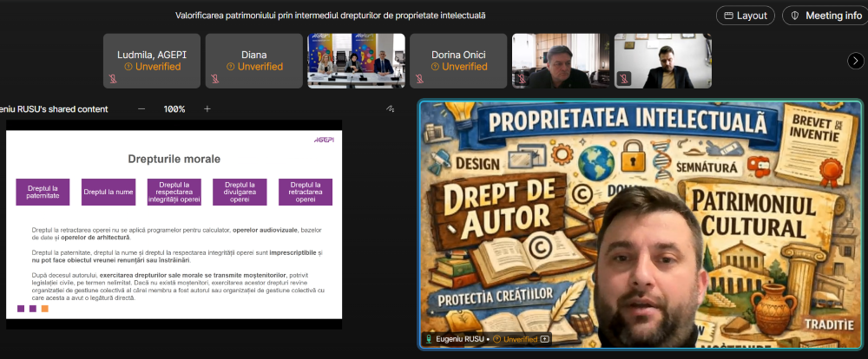Show next participants with right arrow

point(854,60)
